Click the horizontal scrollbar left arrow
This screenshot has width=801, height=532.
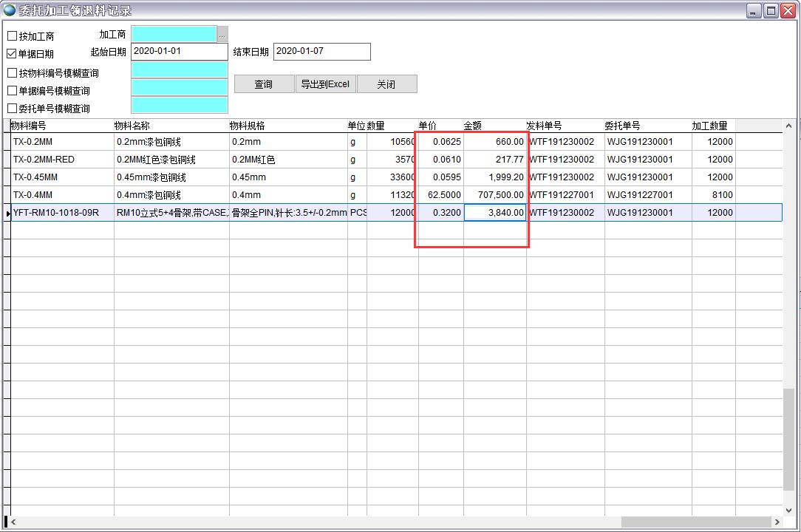point(13,522)
